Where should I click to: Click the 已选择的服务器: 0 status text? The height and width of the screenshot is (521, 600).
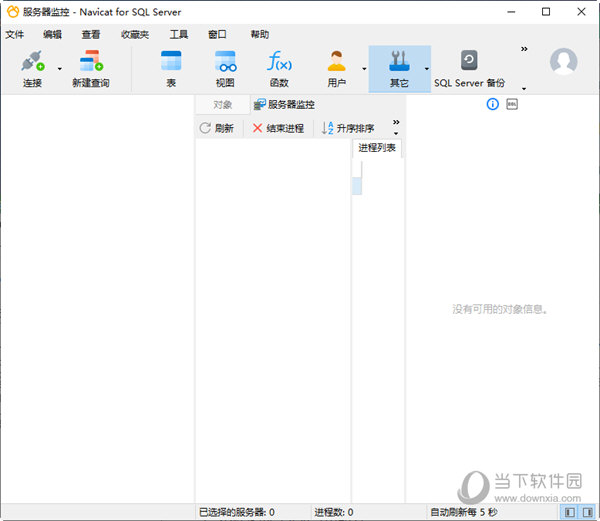tap(237, 512)
